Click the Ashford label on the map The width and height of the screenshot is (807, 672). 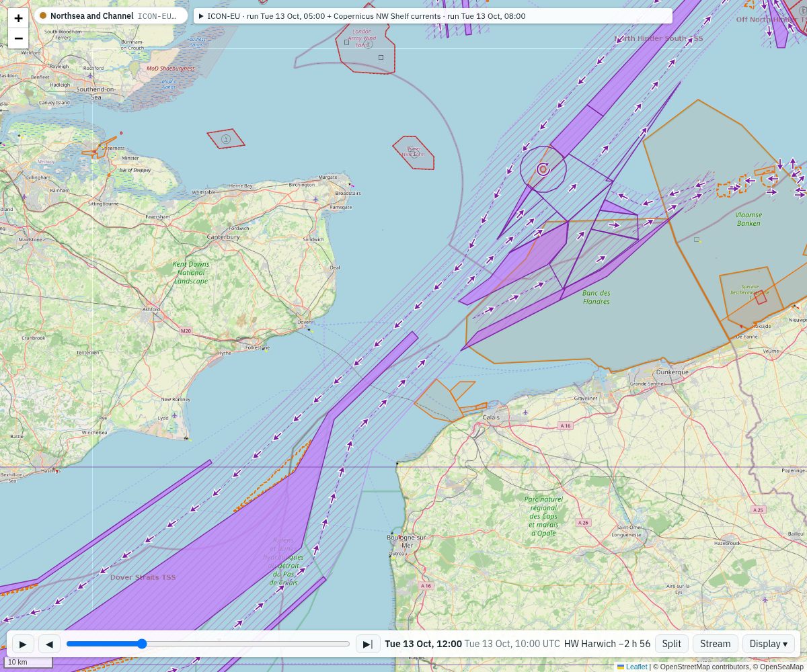151,309
